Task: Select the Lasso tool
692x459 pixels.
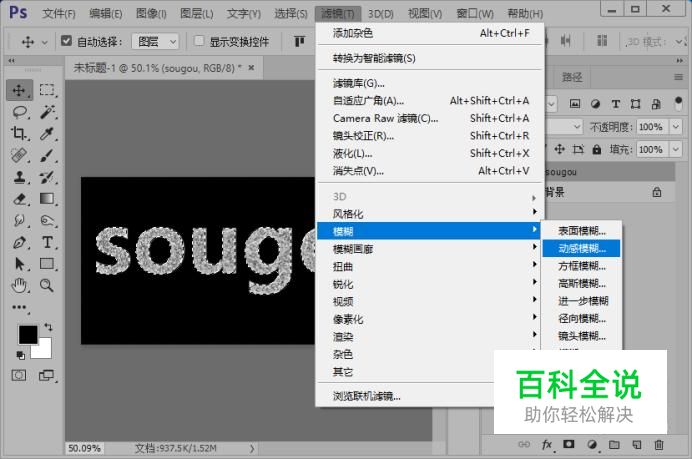Action: tap(19, 112)
